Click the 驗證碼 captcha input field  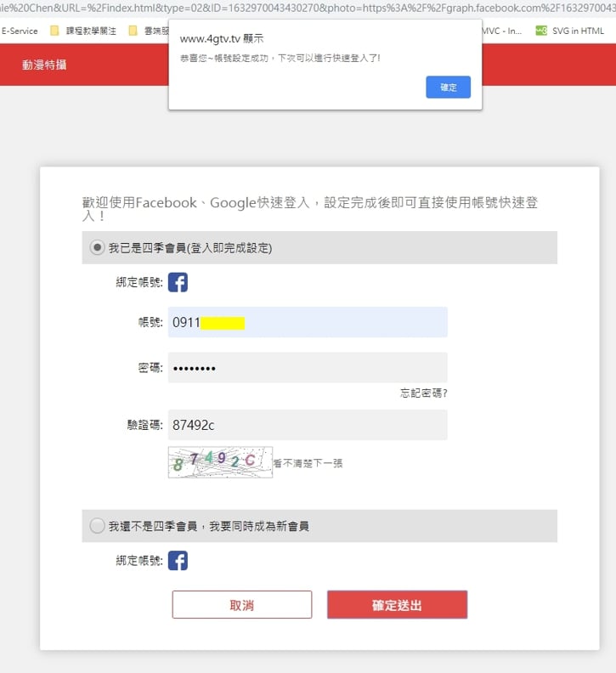click(308, 425)
